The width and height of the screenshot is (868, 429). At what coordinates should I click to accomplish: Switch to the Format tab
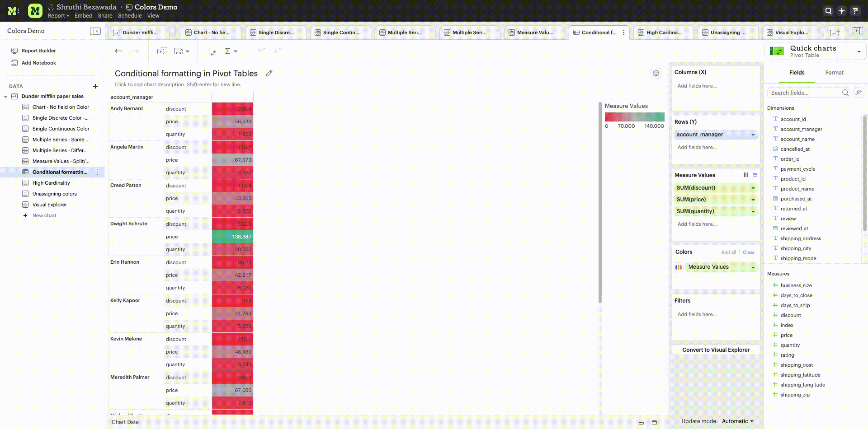click(x=834, y=73)
